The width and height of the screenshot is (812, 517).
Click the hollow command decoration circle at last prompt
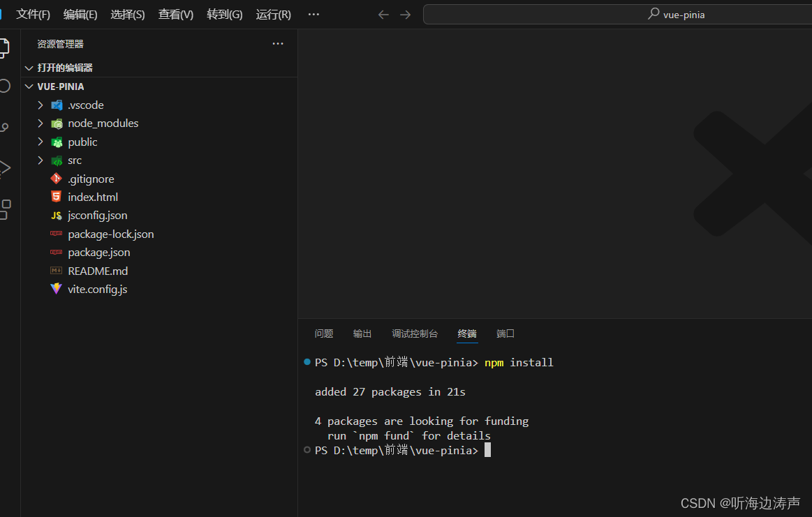point(307,450)
